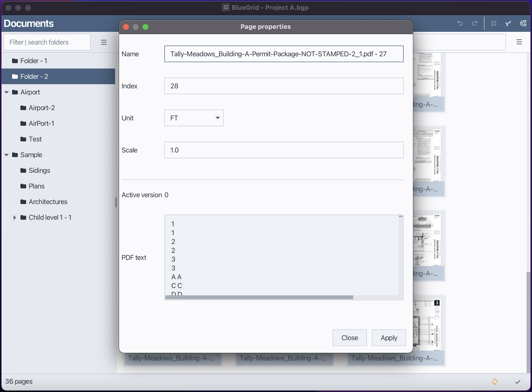Switch to grid view icon
532x392 pixels.
494,23
